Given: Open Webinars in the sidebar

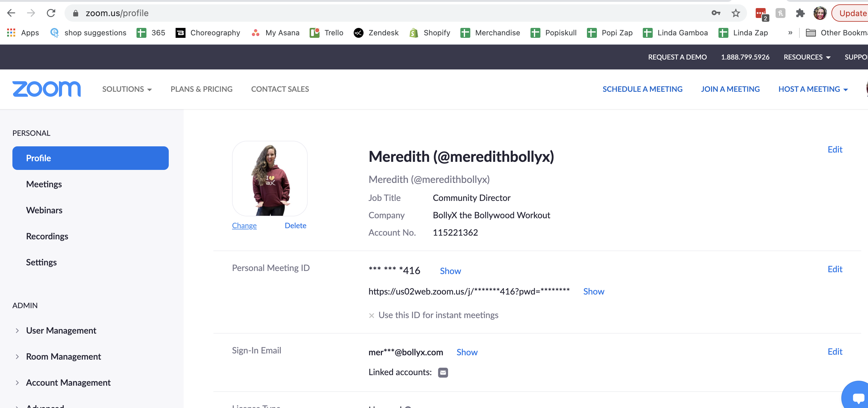Looking at the screenshot, I should [x=44, y=210].
